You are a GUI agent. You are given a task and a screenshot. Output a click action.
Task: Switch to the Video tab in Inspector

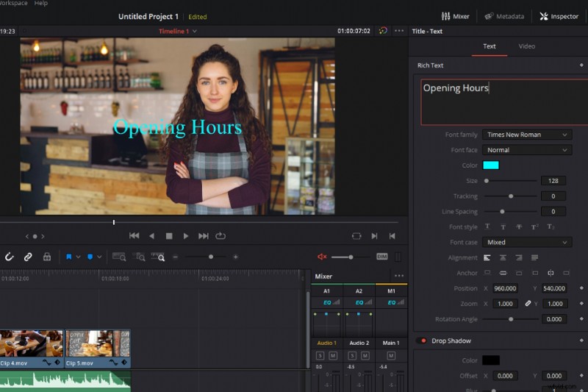pos(526,46)
